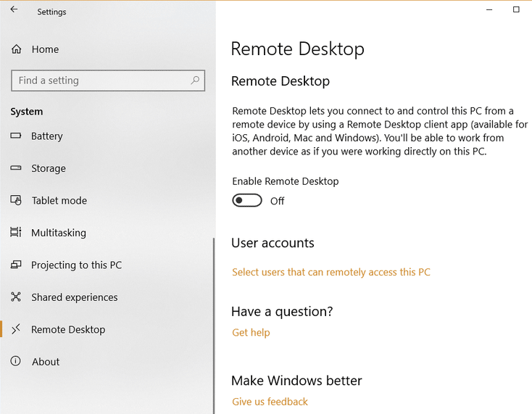This screenshot has width=532, height=414.
Task: Click Give us feedback link
Action: pyautogui.click(x=270, y=402)
